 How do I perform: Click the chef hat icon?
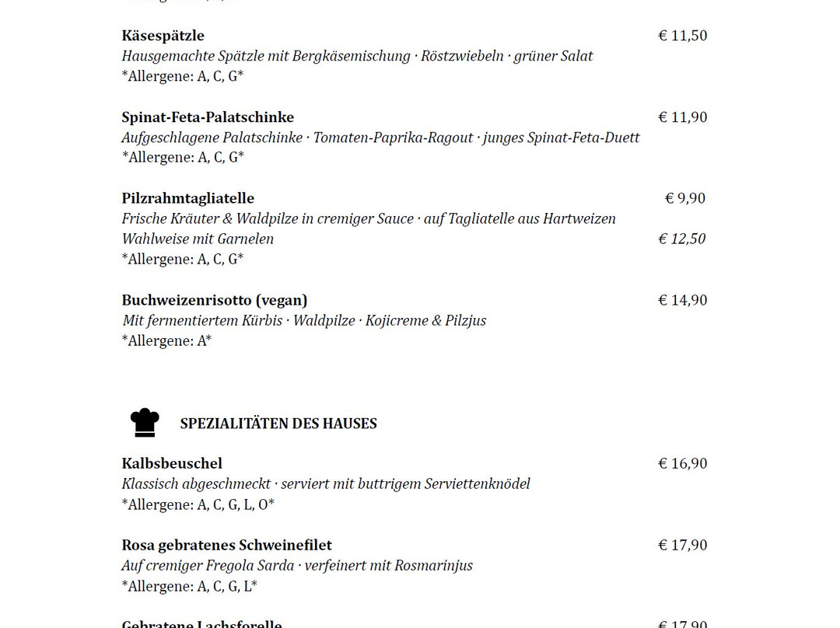(x=145, y=423)
